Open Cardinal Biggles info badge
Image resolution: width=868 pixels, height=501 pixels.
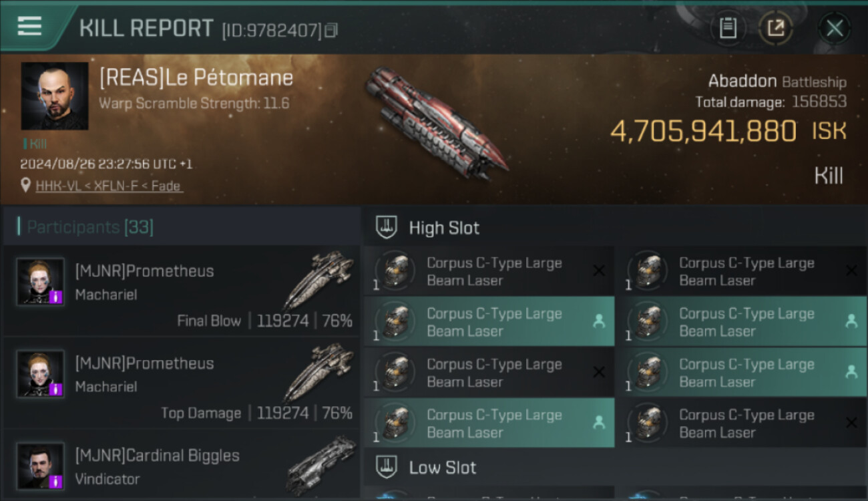click(56, 481)
